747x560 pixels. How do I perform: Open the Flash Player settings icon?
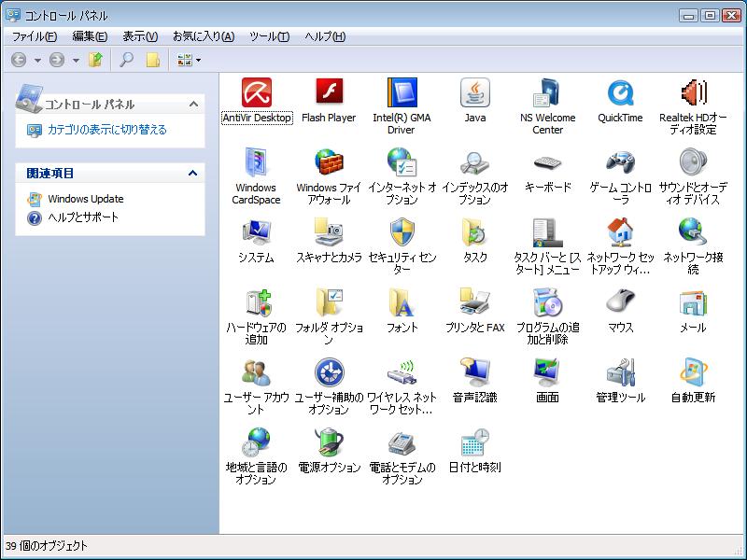329,91
